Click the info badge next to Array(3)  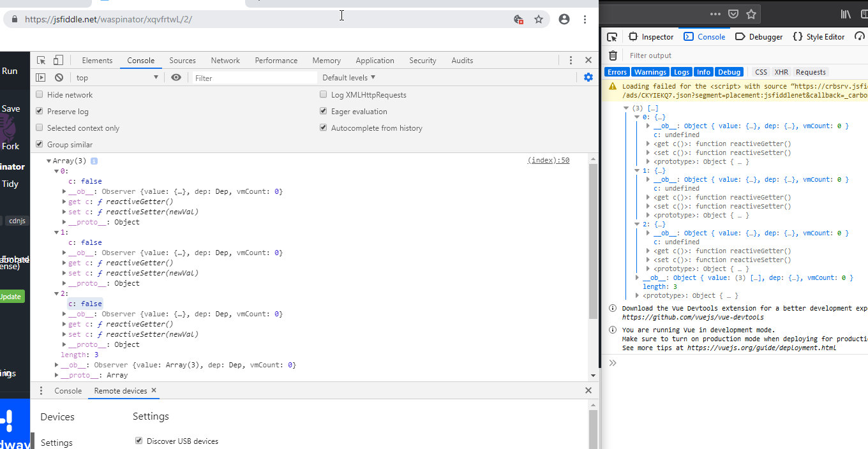[x=94, y=161]
